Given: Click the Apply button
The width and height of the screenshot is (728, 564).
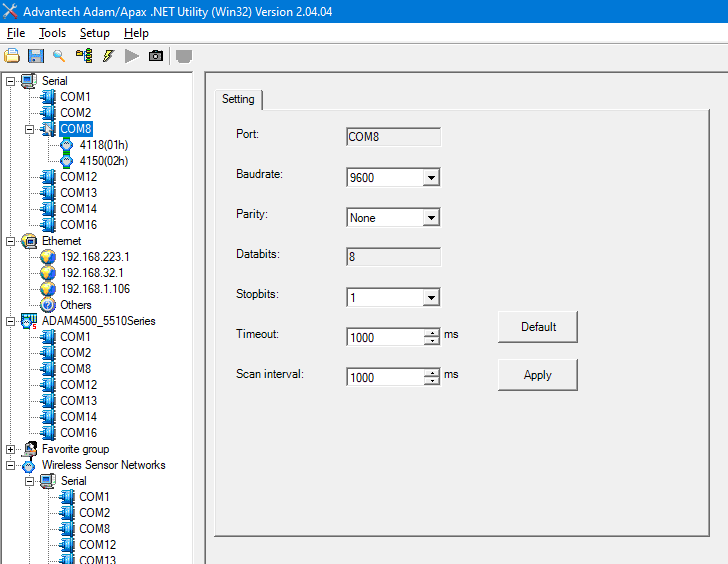Looking at the screenshot, I should (538, 375).
